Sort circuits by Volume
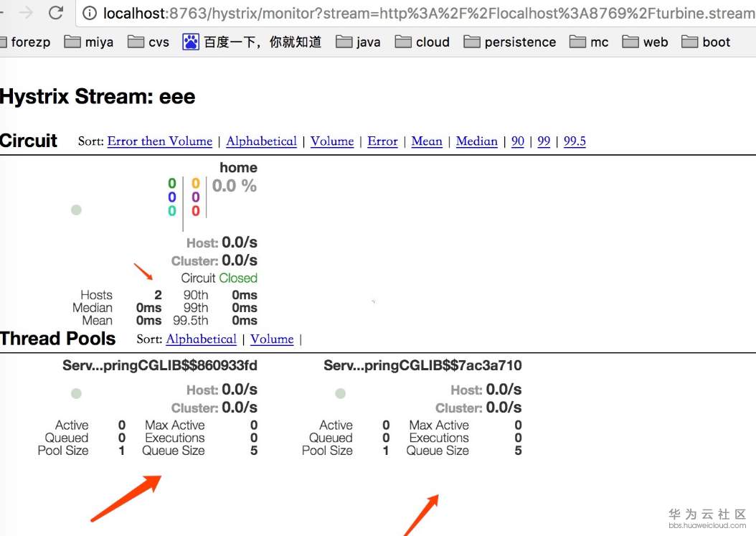This screenshot has height=536, width=756. [332, 141]
